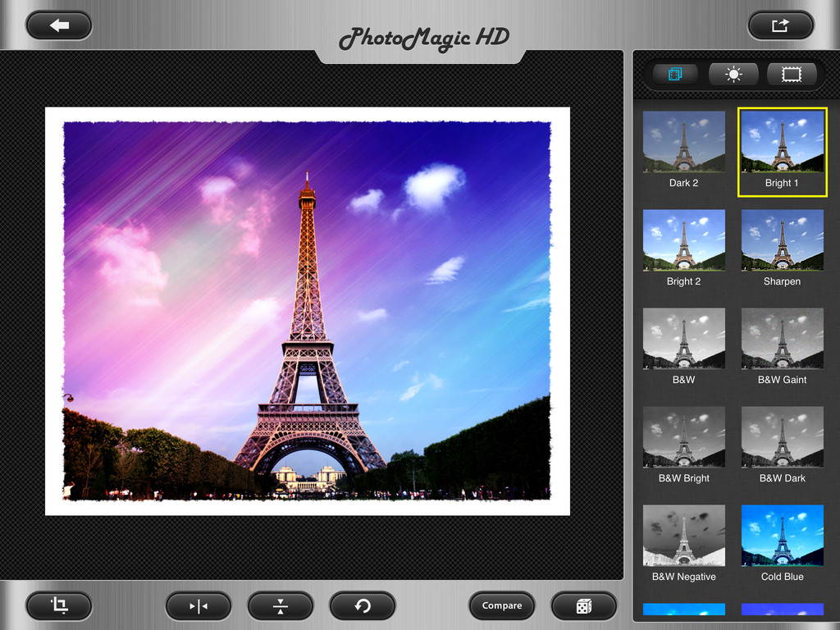Flip the photo horizontally
The height and width of the screenshot is (630, 840).
199,606
